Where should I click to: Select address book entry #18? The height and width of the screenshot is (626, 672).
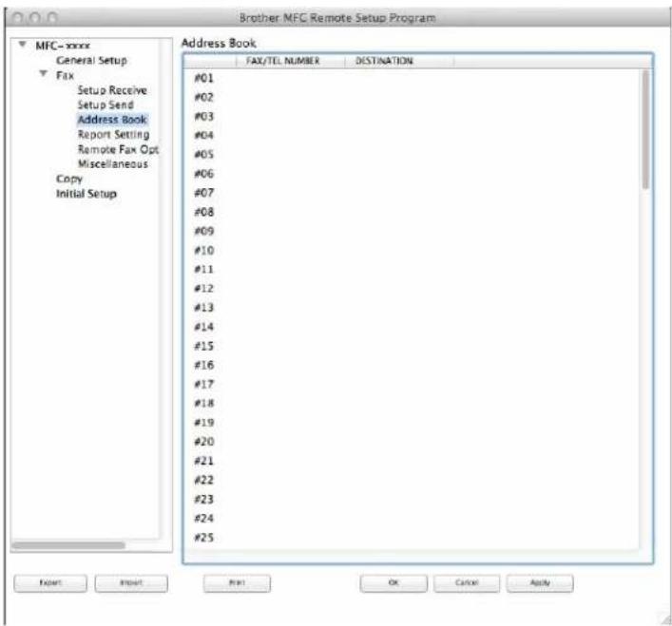pyautogui.click(x=411, y=404)
